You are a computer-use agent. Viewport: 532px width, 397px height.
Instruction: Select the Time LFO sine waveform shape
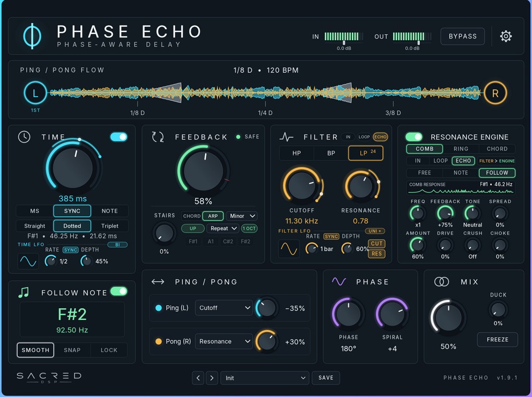(28, 261)
